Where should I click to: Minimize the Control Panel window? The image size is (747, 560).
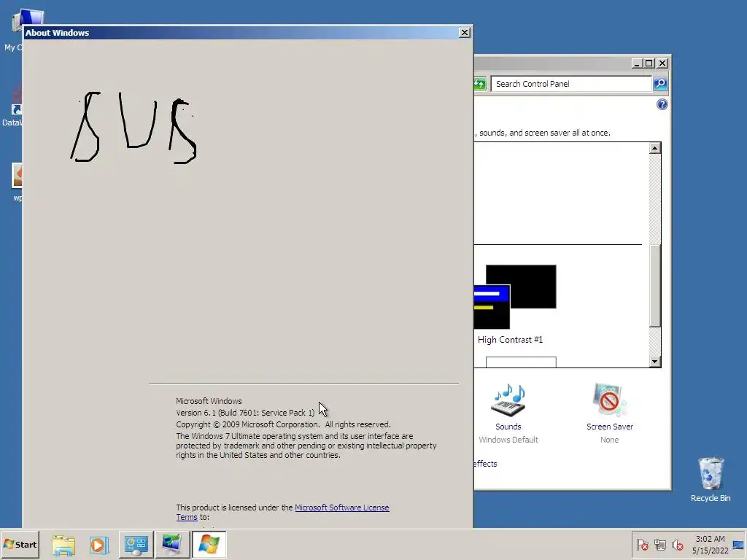click(638, 63)
